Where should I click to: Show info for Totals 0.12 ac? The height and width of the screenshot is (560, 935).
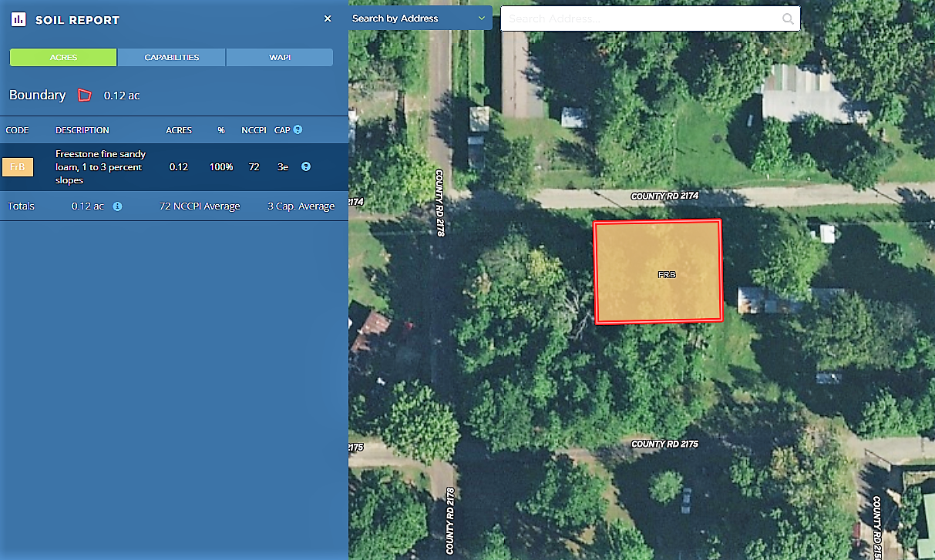click(117, 206)
